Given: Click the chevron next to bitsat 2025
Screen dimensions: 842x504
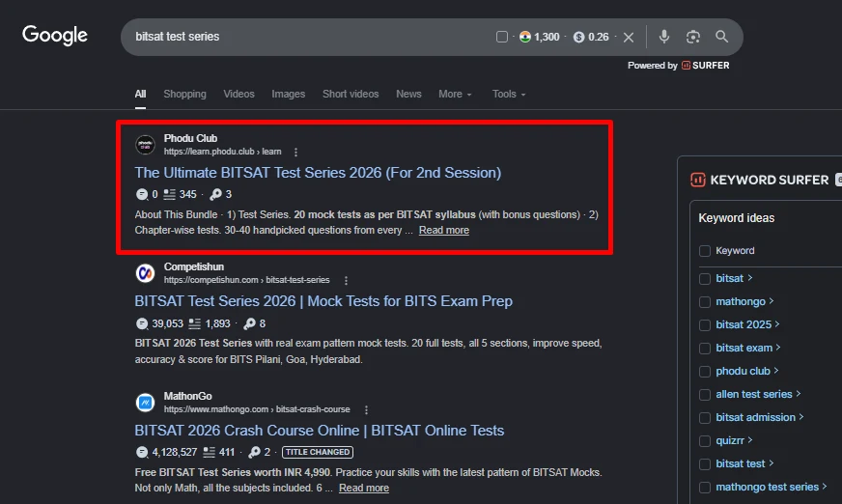Looking at the screenshot, I should (x=777, y=324).
